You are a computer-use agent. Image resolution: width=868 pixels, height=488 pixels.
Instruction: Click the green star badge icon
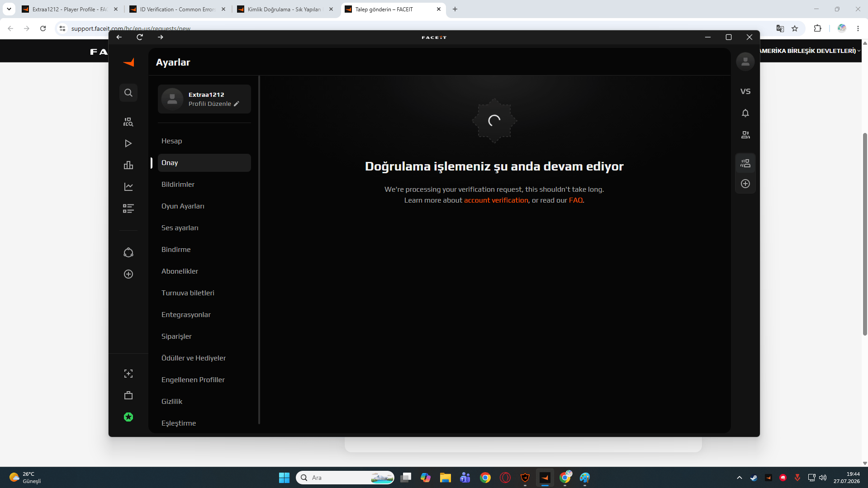click(128, 417)
